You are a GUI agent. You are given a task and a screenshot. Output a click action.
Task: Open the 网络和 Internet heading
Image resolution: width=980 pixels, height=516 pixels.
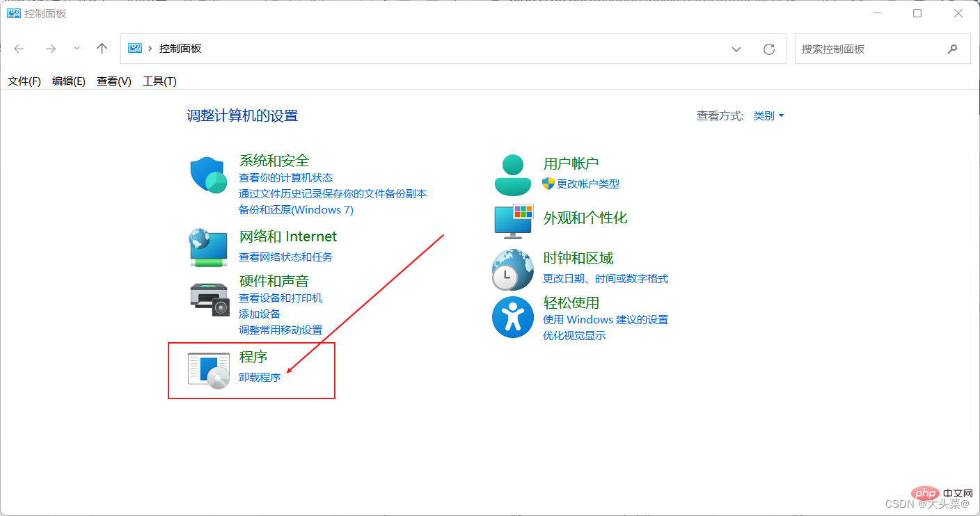click(288, 236)
